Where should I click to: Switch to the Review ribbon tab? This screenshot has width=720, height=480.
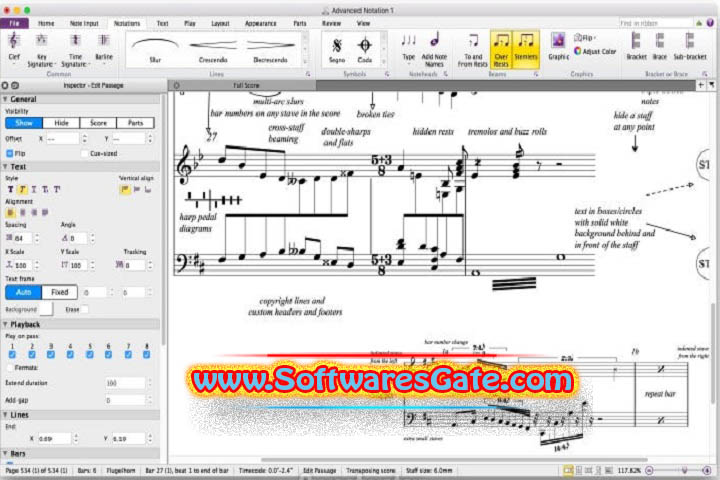click(x=331, y=23)
